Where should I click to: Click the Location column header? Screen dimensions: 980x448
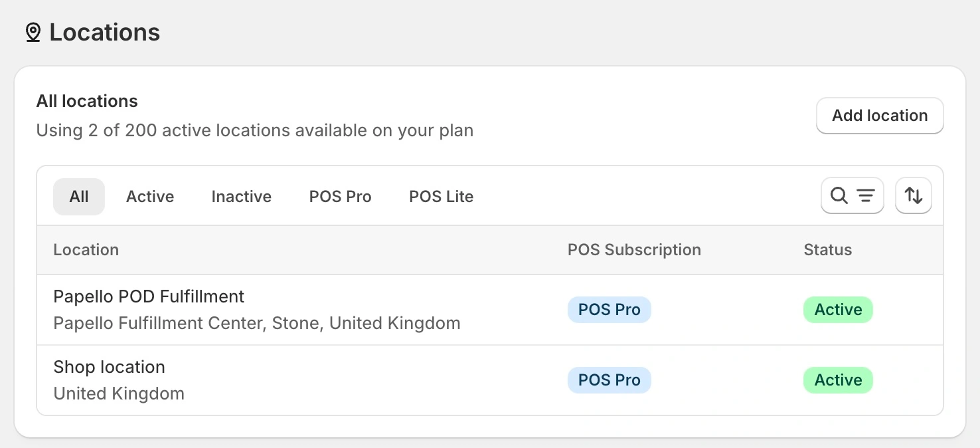86,249
